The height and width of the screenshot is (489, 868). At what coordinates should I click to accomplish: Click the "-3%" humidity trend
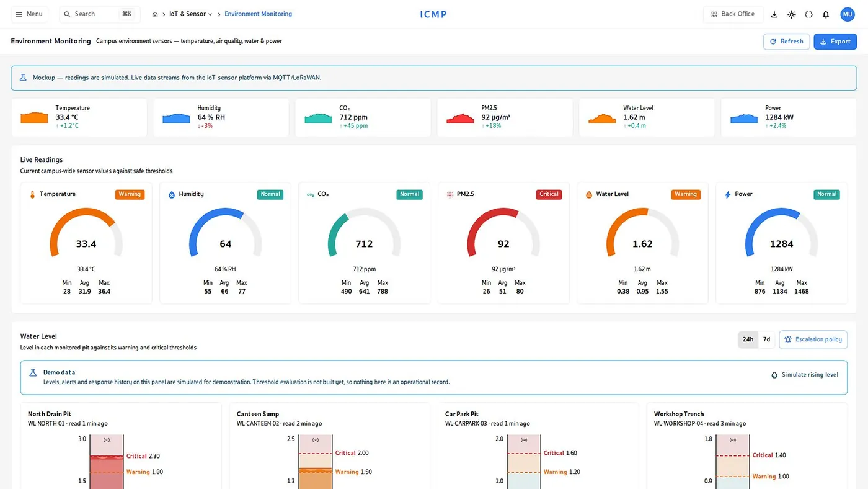[x=205, y=126]
